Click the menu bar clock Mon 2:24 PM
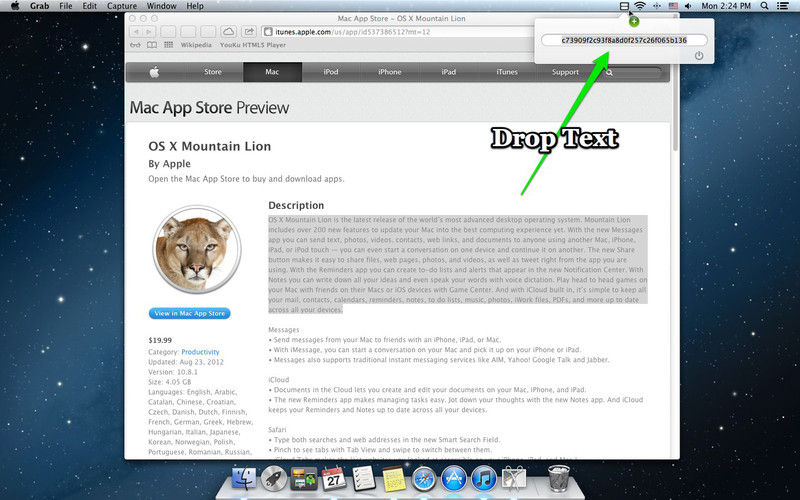 pos(726,6)
